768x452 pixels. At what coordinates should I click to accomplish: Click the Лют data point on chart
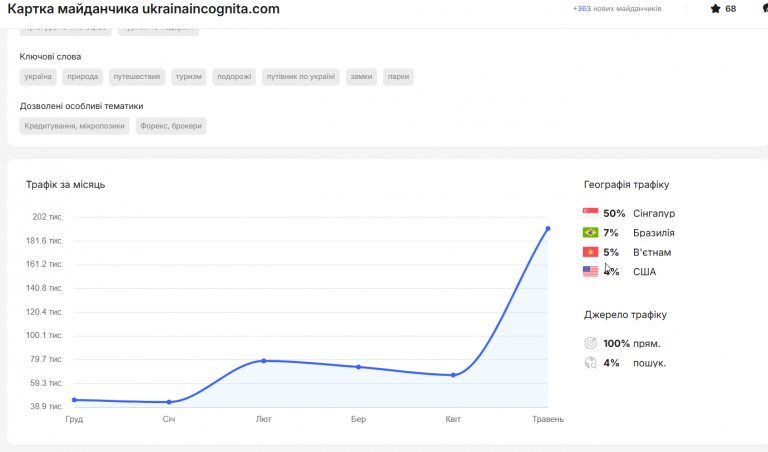[x=264, y=361]
